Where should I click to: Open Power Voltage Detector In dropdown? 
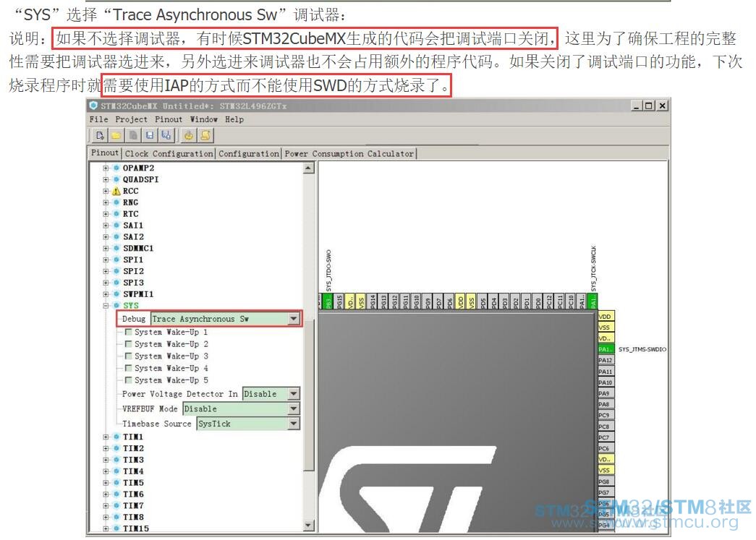271,394
